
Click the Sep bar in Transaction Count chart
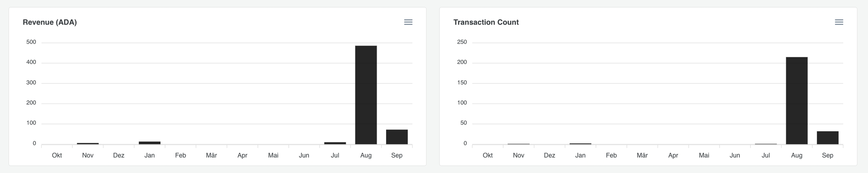point(827,138)
